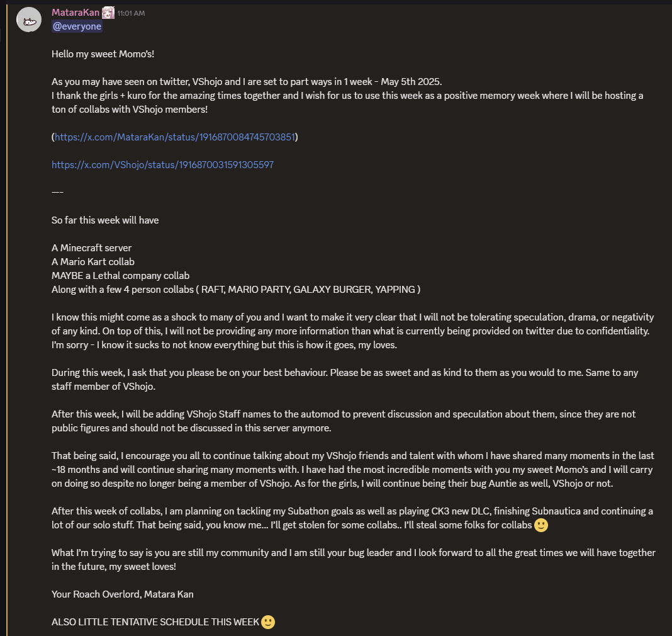Click the @everyone mention
Image resolution: width=672 pixels, height=636 pixels.
click(77, 26)
